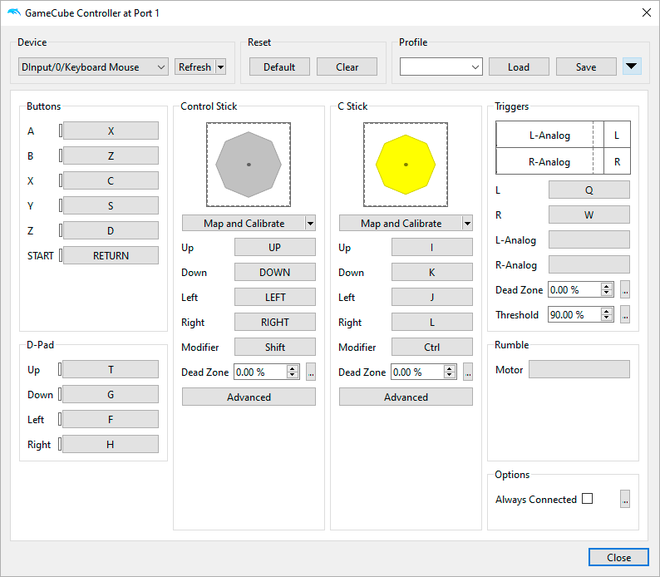Remap C Stick Up mapped to I
The height and width of the screenshot is (577, 660).
432,247
